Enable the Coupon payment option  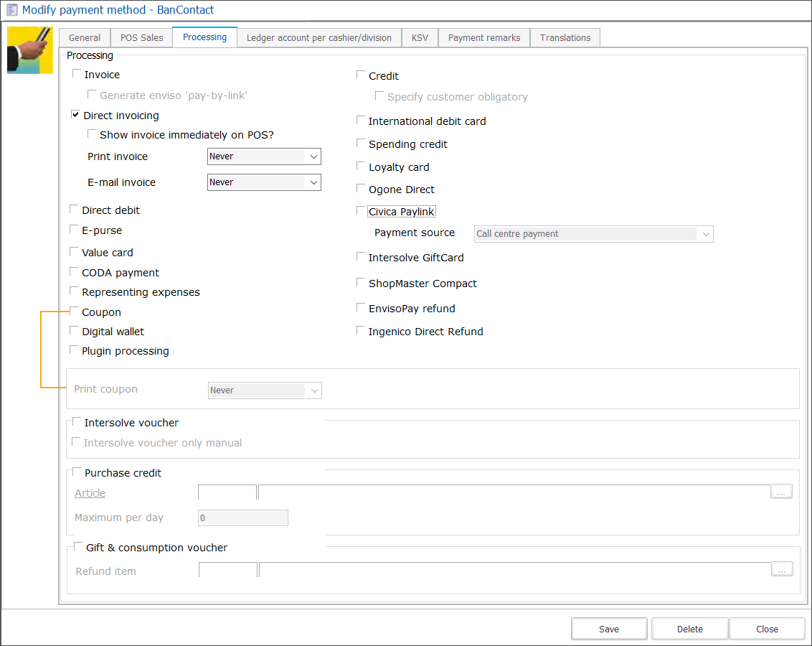click(x=74, y=310)
